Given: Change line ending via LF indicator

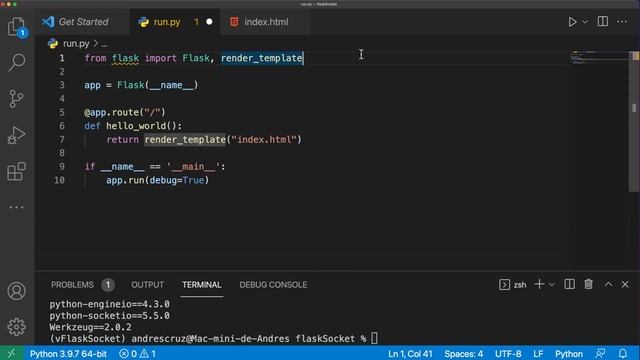Looking at the screenshot, I should click(538, 353).
